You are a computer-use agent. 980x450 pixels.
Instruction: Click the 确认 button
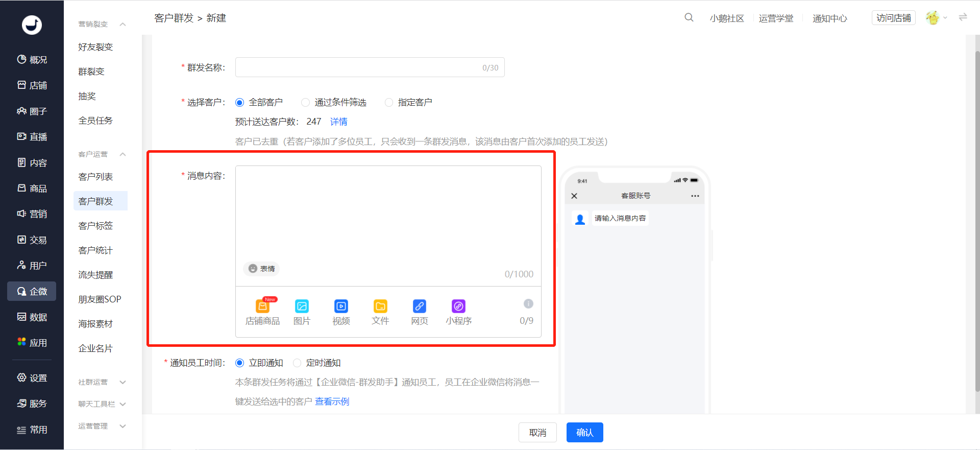pos(585,433)
